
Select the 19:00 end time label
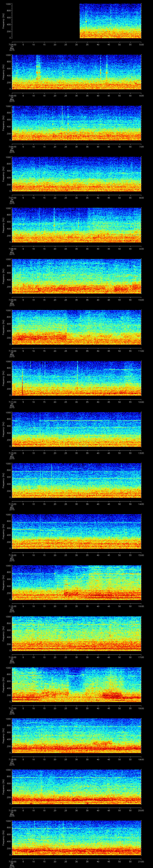click(141, 759)
